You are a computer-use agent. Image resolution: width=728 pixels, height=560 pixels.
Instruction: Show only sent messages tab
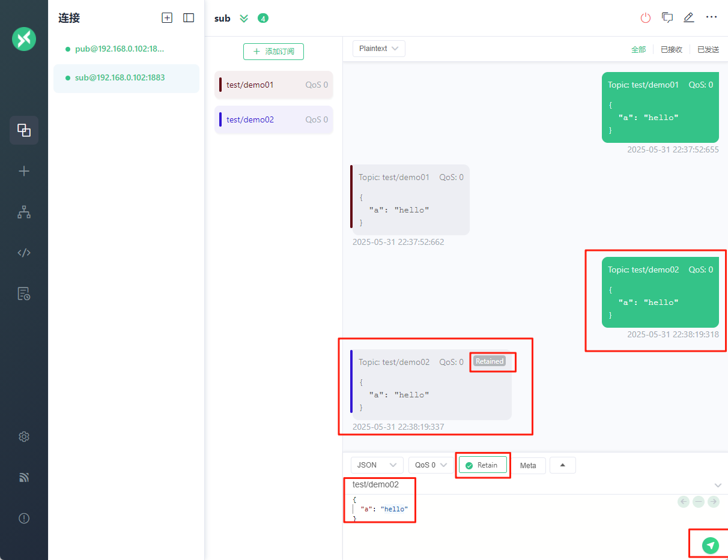coord(708,50)
